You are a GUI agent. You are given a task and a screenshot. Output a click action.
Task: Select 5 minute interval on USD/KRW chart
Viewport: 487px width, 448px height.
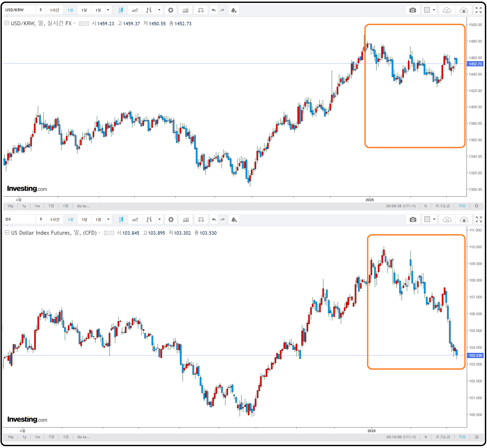pos(41,10)
